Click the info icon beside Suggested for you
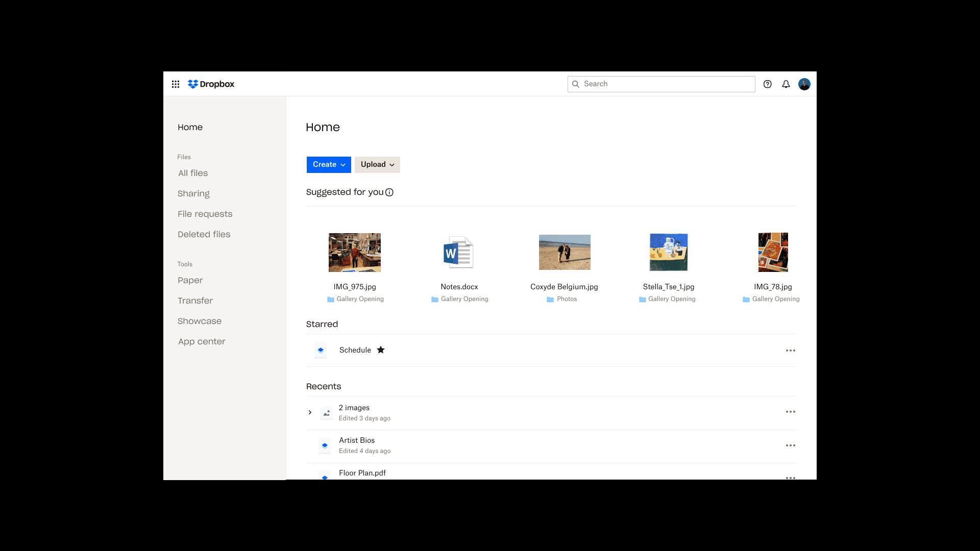The height and width of the screenshot is (551, 980). [389, 192]
